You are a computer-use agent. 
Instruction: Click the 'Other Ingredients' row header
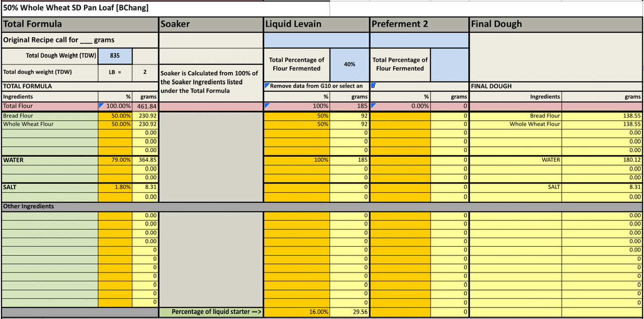coord(79,206)
